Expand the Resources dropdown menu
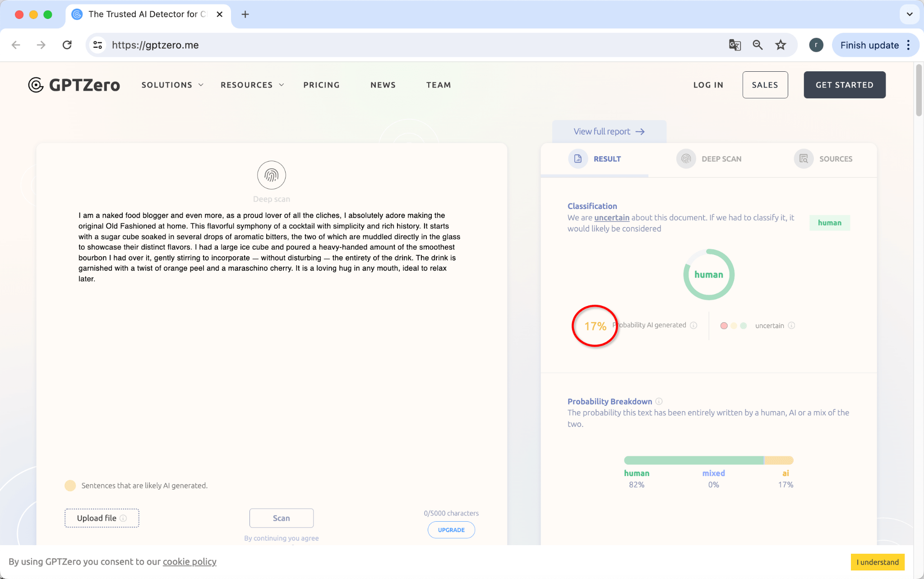This screenshot has width=924, height=579. pos(252,85)
